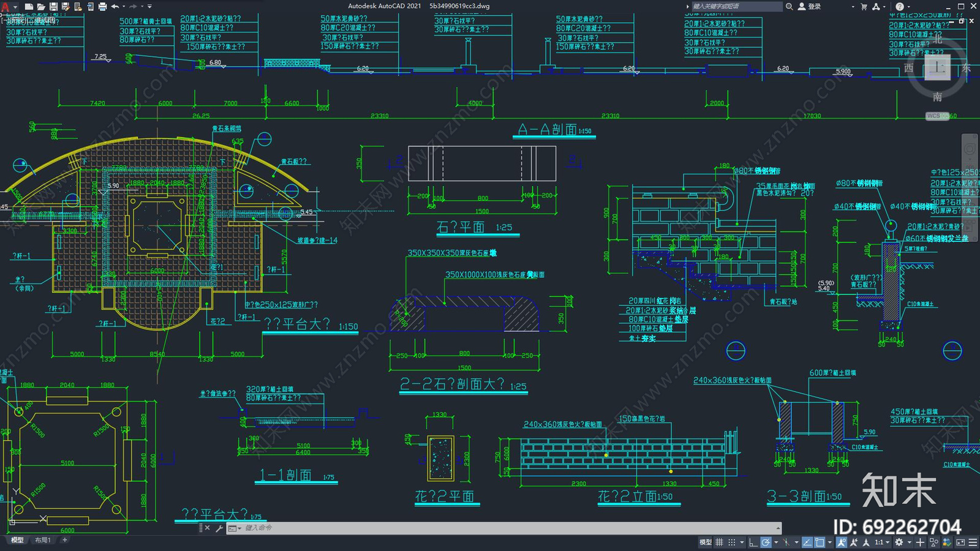The image size is (980, 551).
Task: Expand the Undo history dropdown
Action: tap(124, 7)
